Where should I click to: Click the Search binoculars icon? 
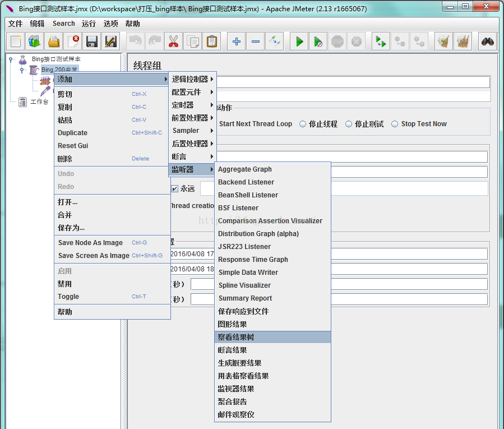(x=487, y=41)
